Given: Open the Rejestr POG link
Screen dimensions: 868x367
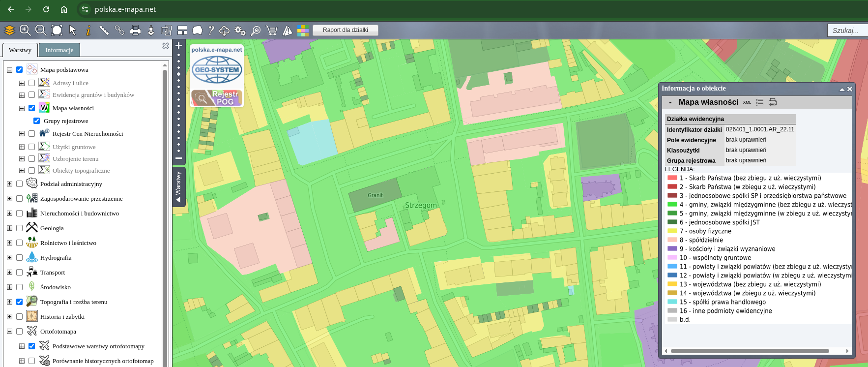Looking at the screenshot, I should click(217, 97).
